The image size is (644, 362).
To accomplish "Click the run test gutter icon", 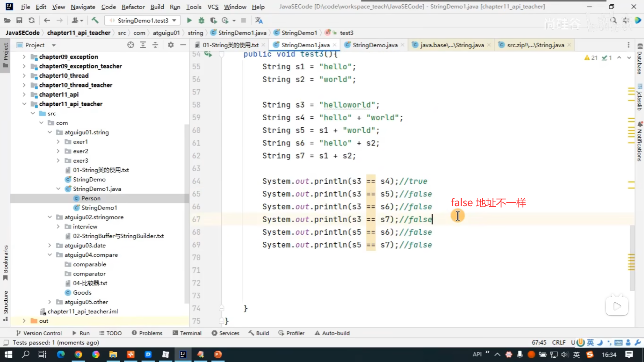I will (208, 54).
